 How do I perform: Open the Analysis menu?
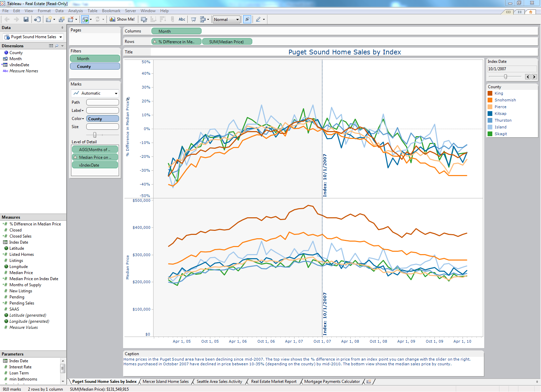click(x=75, y=10)
